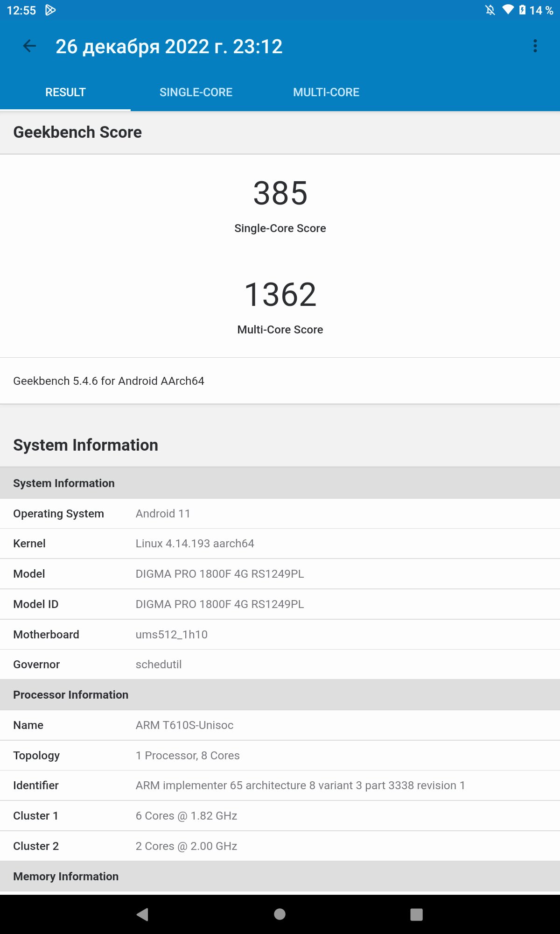The height and width of the screenshot is (934, 560).
Task: Tap the processor name ARM T610S-Unisoc
Action: [185, 725]
